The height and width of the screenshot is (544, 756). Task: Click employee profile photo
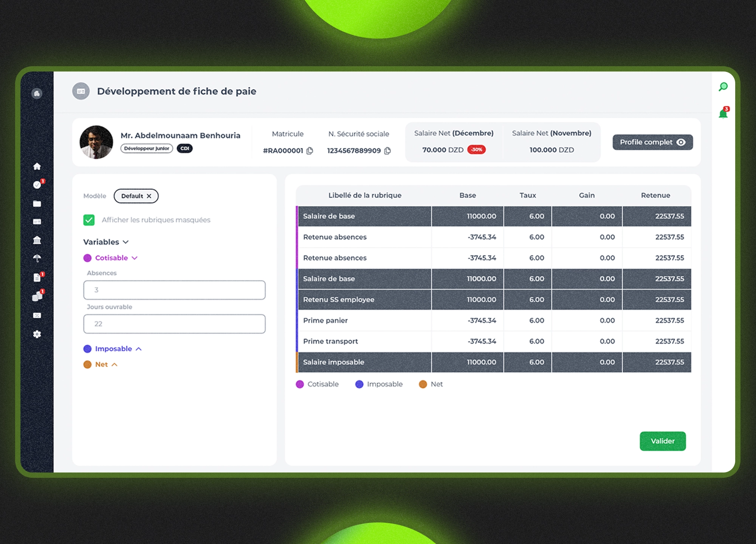(x=96, y=142)
